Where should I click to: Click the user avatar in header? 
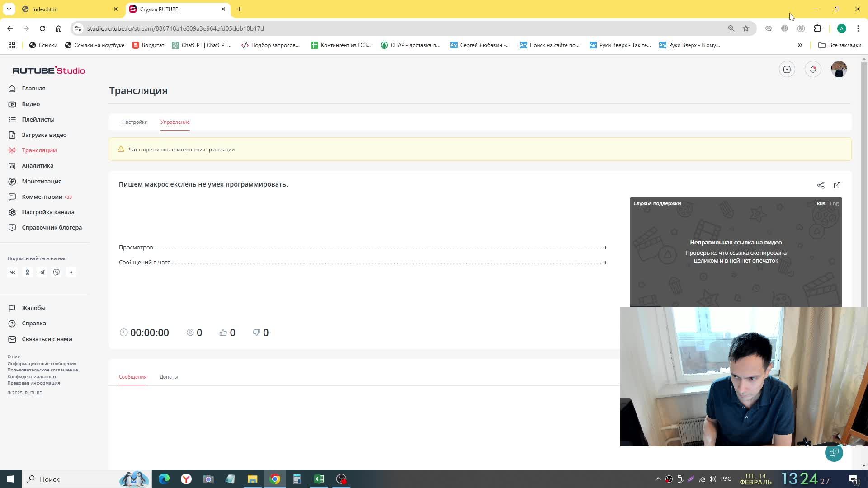839,70
